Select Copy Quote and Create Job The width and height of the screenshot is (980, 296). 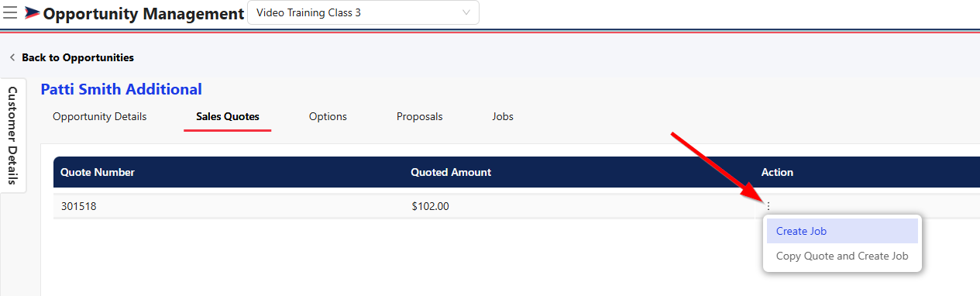tap(842, 256)
